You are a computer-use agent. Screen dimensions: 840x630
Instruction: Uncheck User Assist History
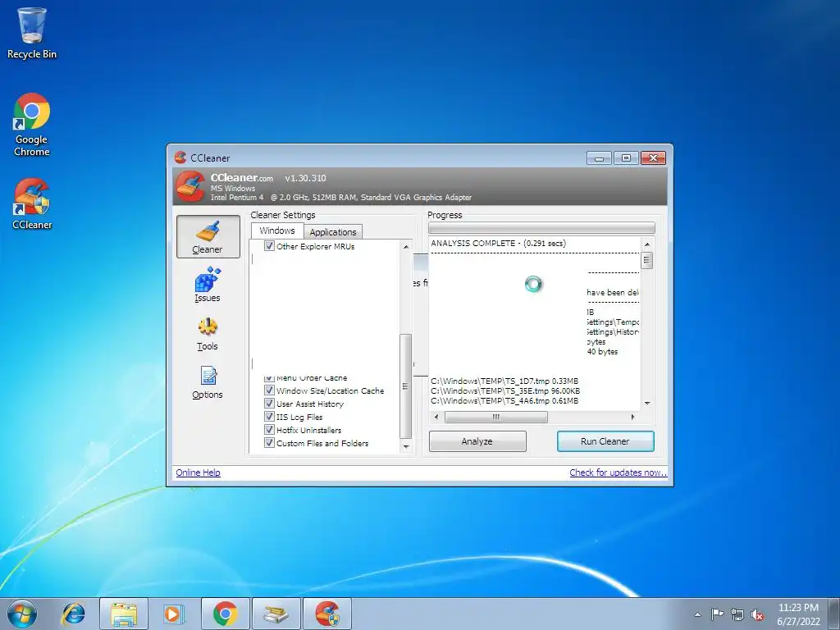269,404
